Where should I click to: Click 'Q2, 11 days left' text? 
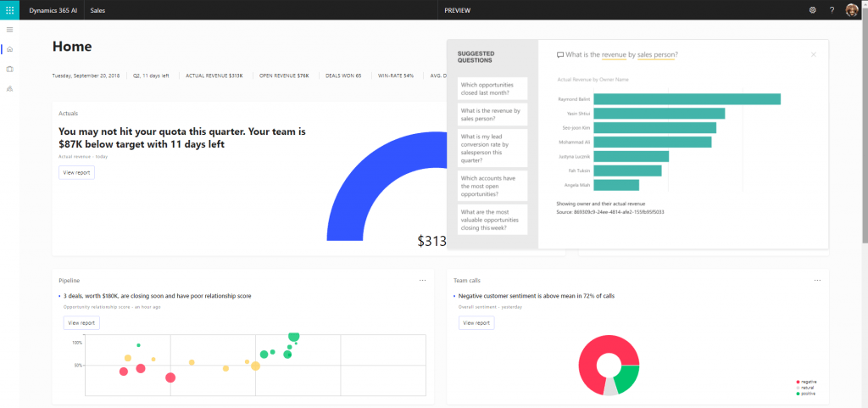click(151, 75)
